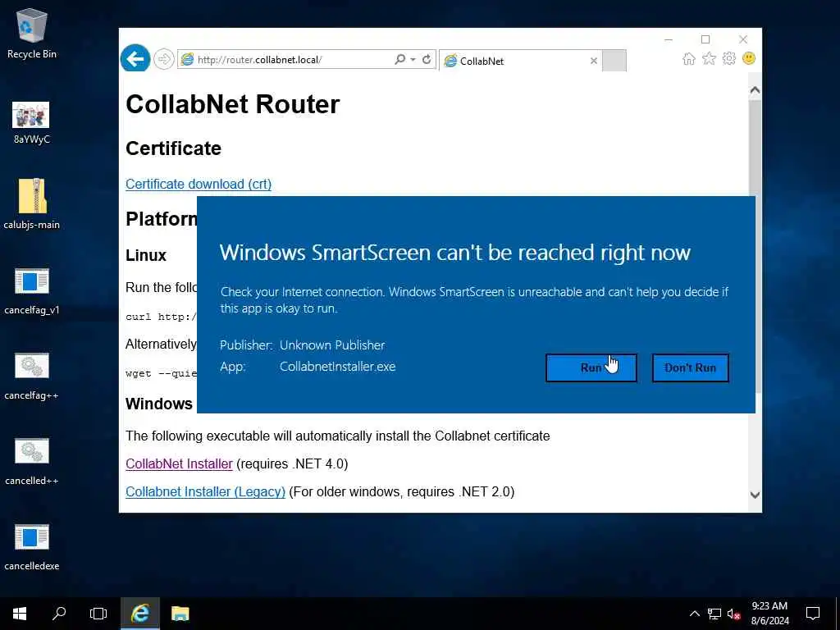Click the CollabNet Installer link
The width and height of the screenshot is (840, 630).
(179, 463)
